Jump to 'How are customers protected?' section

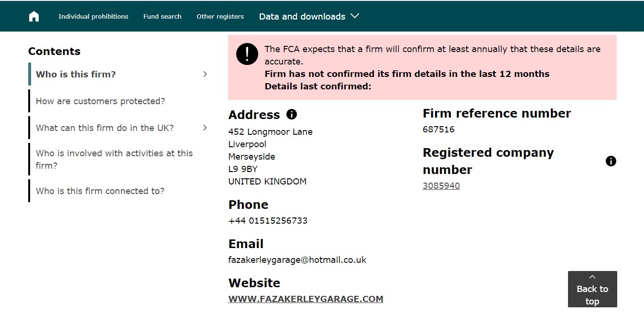(100, 101)
